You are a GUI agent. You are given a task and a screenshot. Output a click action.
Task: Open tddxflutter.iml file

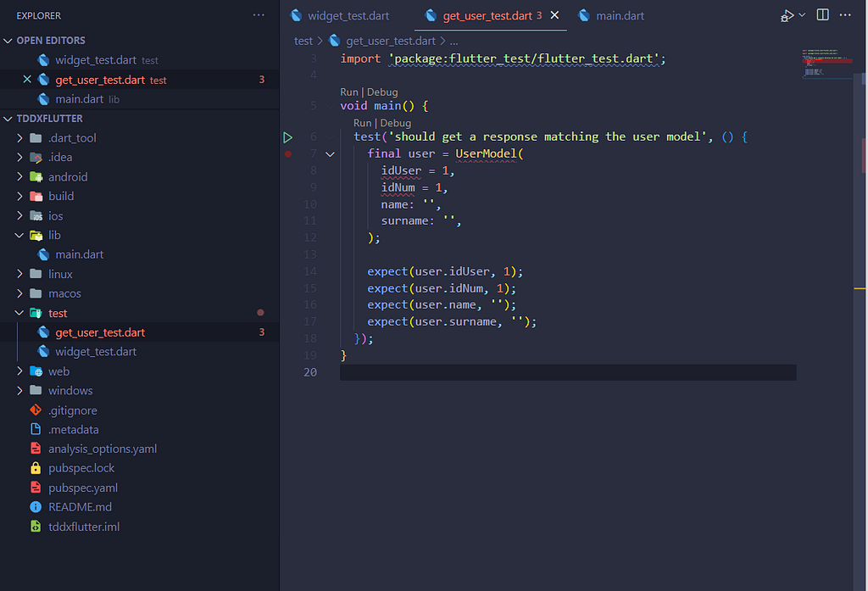[x=84, y=527]
